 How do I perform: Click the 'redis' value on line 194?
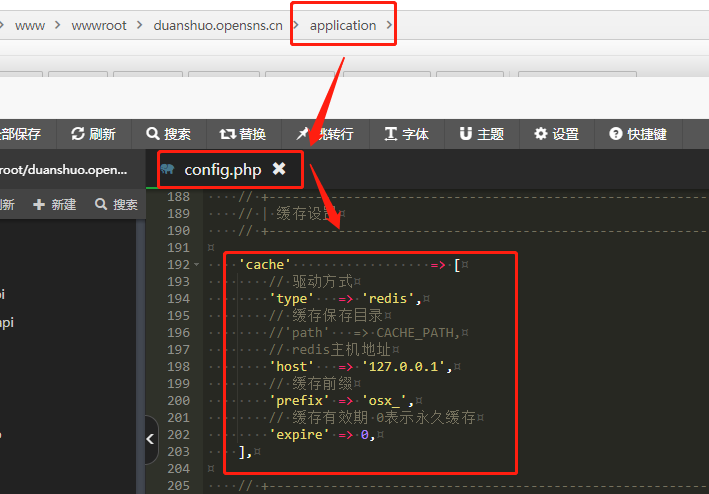pos(388,299)
